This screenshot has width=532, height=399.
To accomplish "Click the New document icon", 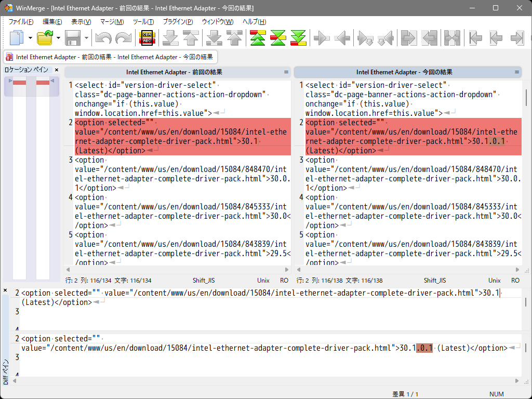I will point(16,37).
